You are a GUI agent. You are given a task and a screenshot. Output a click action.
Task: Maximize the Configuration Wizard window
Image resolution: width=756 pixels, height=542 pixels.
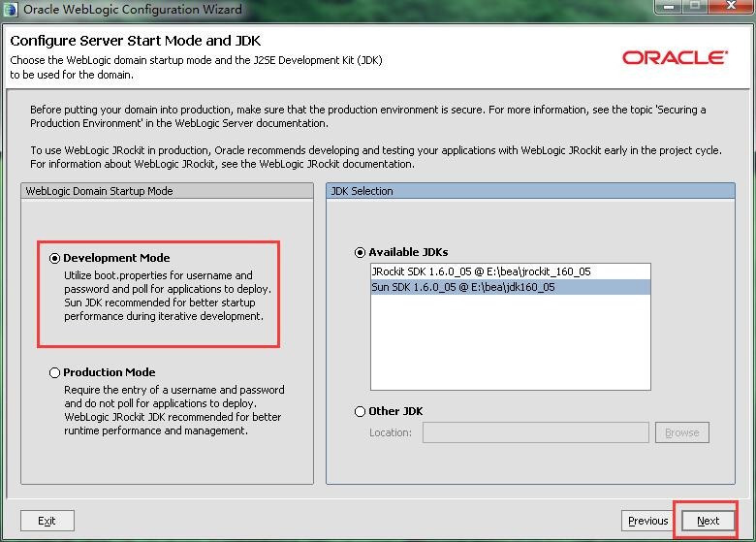point(694,7)
